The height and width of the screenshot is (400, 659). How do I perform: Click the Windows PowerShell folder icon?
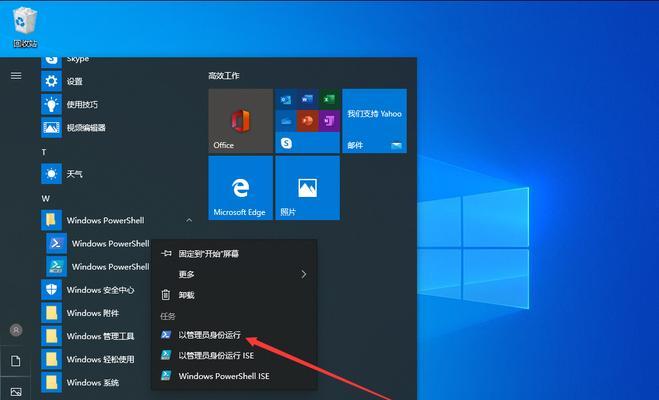point(51,220)
